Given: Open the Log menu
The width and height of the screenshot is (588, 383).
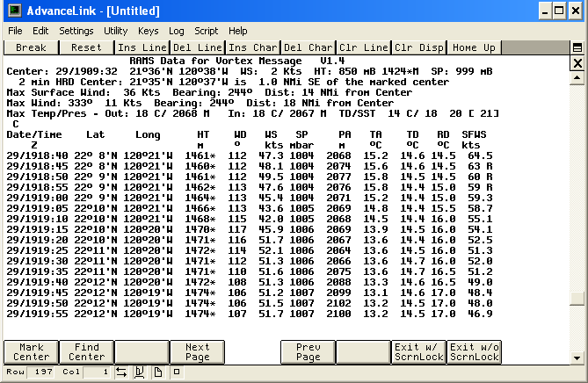Looking at the screenshot, I should click(x=177, y=31).
